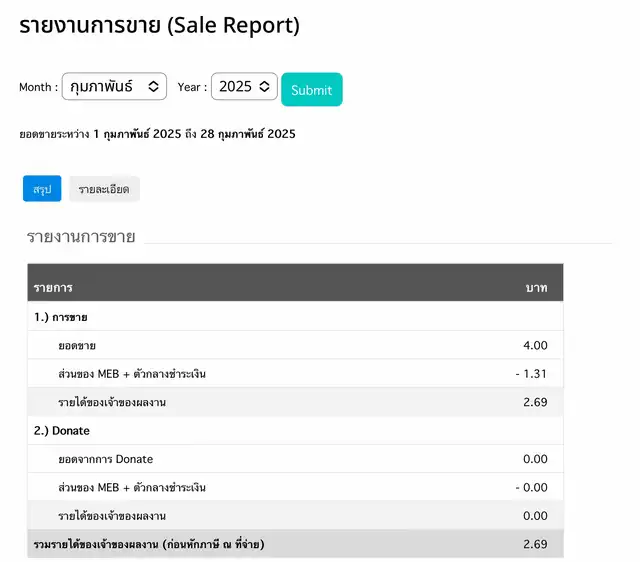Click the 2.69 total amount in bottom row

coord(535,544)
